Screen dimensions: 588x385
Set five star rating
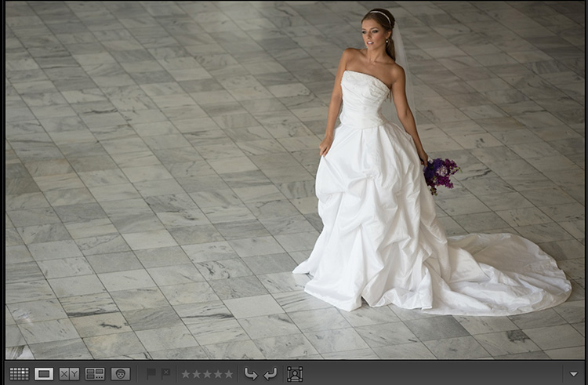[229, 374]
